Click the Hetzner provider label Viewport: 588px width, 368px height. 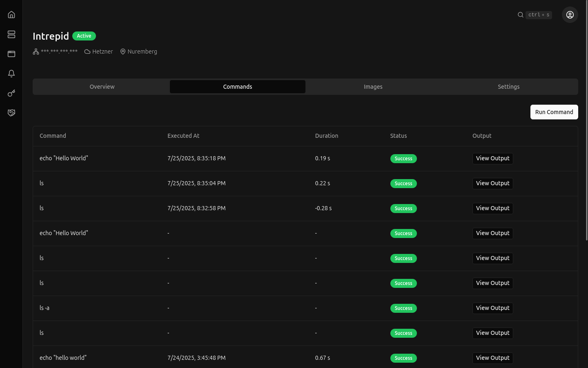pos(102,52)
